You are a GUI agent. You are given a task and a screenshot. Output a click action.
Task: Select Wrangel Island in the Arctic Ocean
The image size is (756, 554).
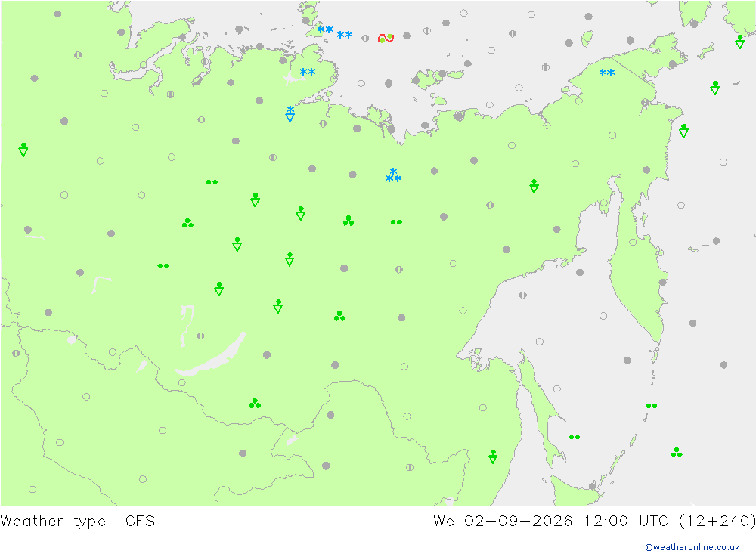pyautogui.click(x=587, y=38)
